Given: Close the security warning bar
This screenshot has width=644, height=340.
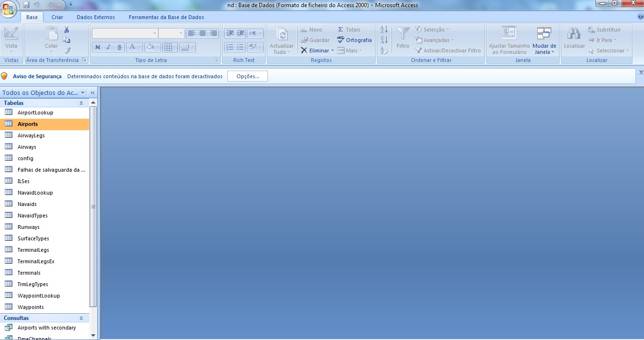Looking at the screenshot, I should [641, 72].
